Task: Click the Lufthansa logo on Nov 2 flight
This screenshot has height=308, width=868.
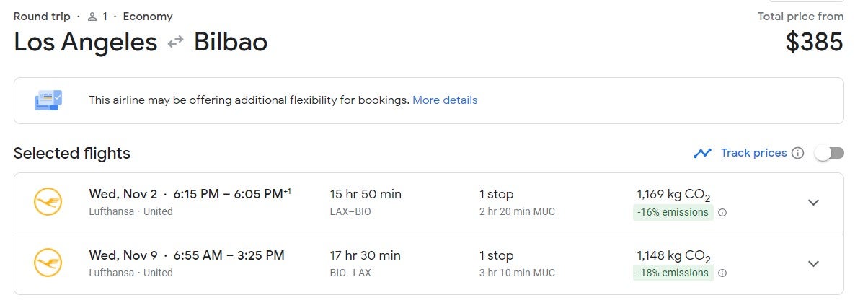Action: click(x=48, y=202)
